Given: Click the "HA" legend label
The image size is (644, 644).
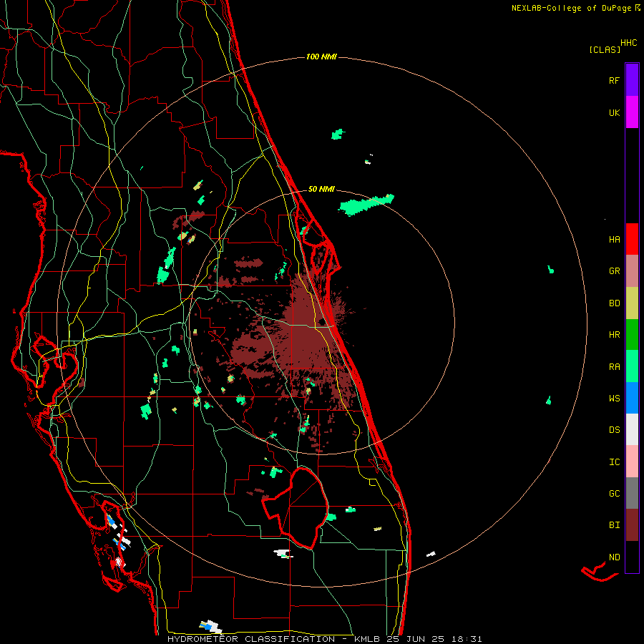Looking at the screenshot, I should (x=614, y=239).
